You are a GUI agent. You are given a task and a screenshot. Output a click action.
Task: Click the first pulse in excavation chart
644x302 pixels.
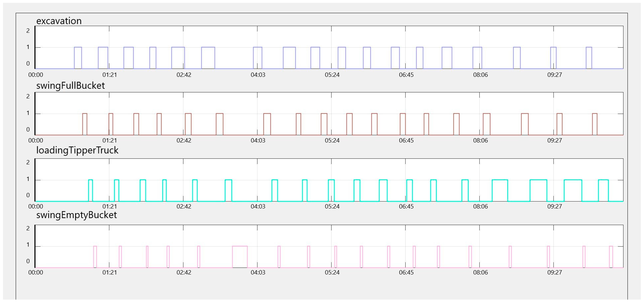click(78, 58)
